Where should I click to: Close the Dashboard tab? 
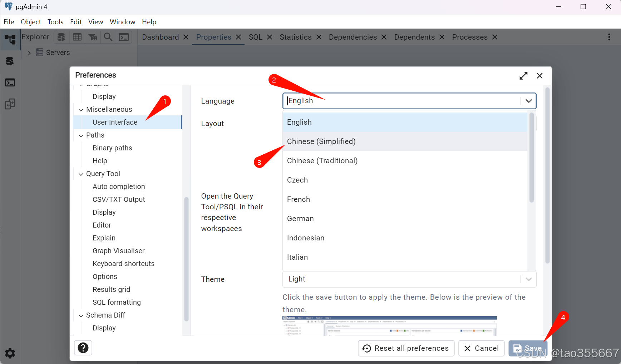click(x=186, y=37)
